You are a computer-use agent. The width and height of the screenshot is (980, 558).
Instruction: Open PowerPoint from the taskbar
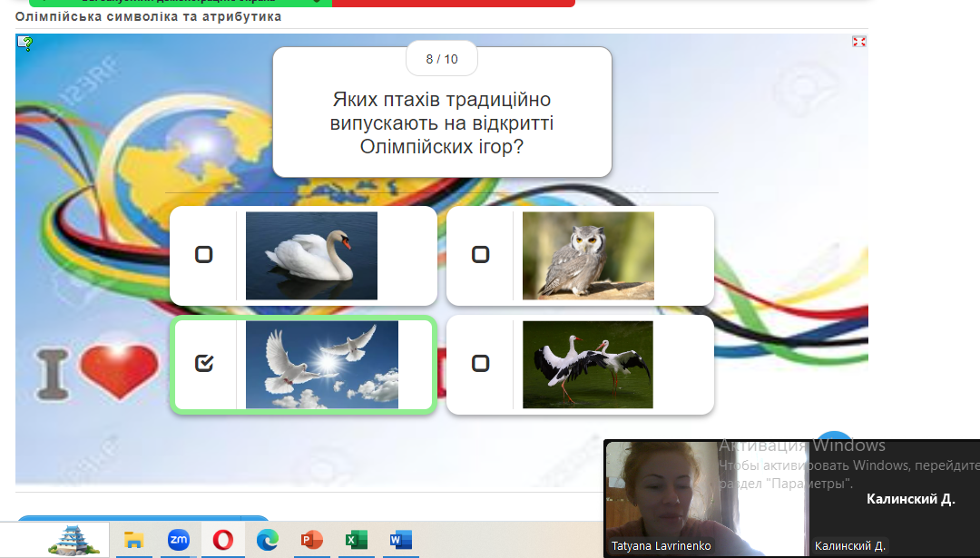click(x=311, y=539)
